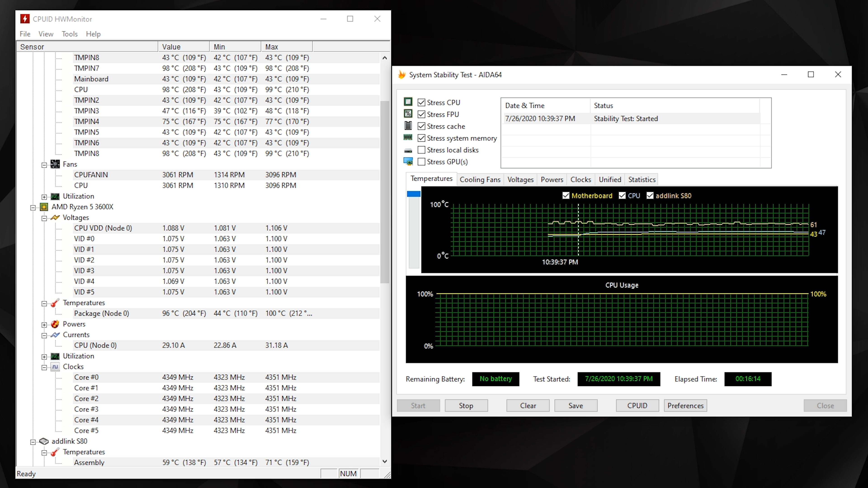Open the Tools menu in HWMonitor
The width and height of the screenshot is (868, 488).
(x=70, y=34)
